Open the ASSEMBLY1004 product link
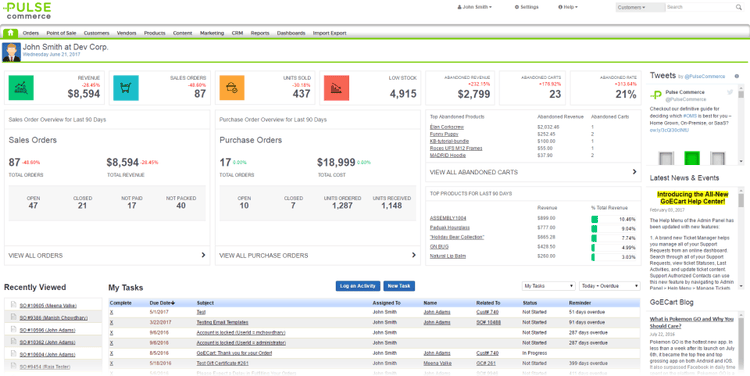 click(448, 218)
